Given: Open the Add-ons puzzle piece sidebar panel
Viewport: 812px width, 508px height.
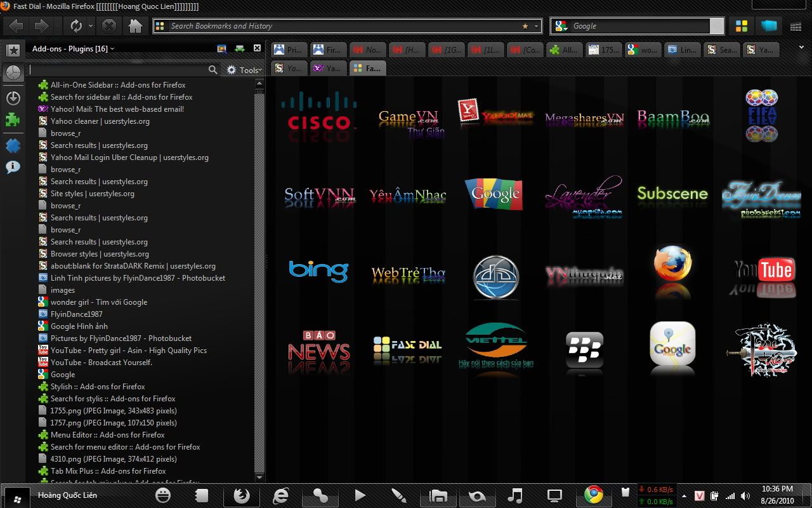Looking at the screenshot, I should [13, 119].
